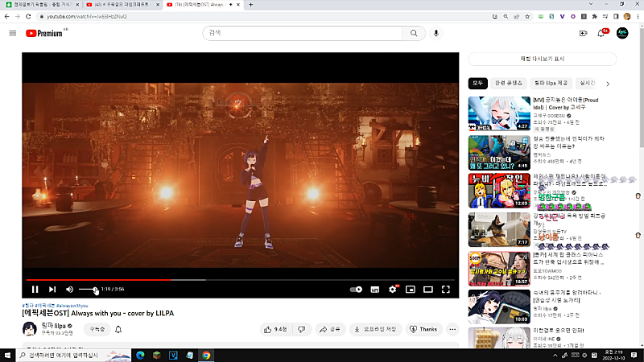Open the create video icon

pyautogui.click(x=583, y=33)
